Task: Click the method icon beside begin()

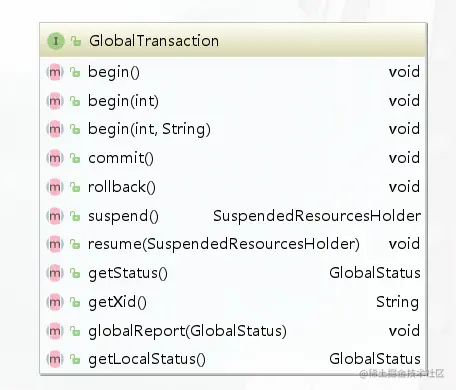Action: click(x=55, y=72)
